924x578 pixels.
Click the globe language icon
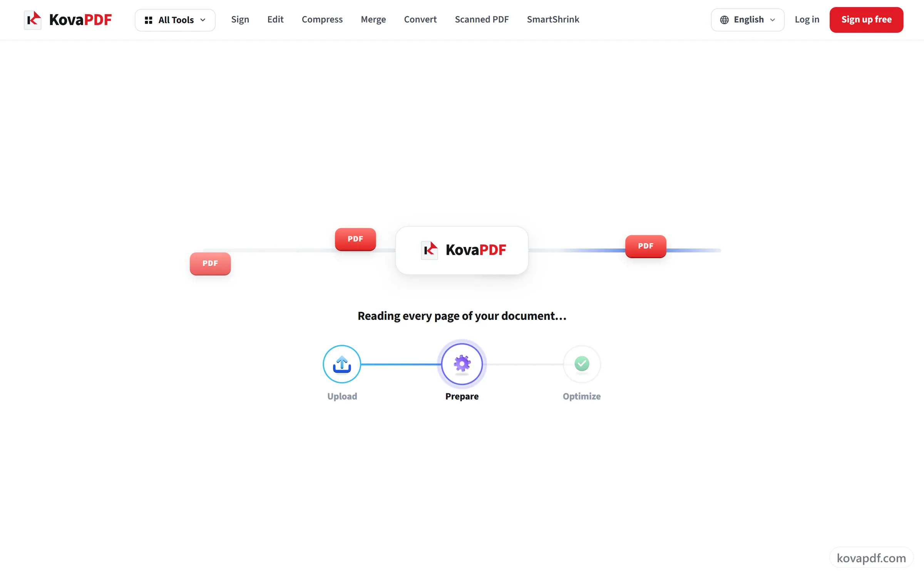[x=724, y=20]
